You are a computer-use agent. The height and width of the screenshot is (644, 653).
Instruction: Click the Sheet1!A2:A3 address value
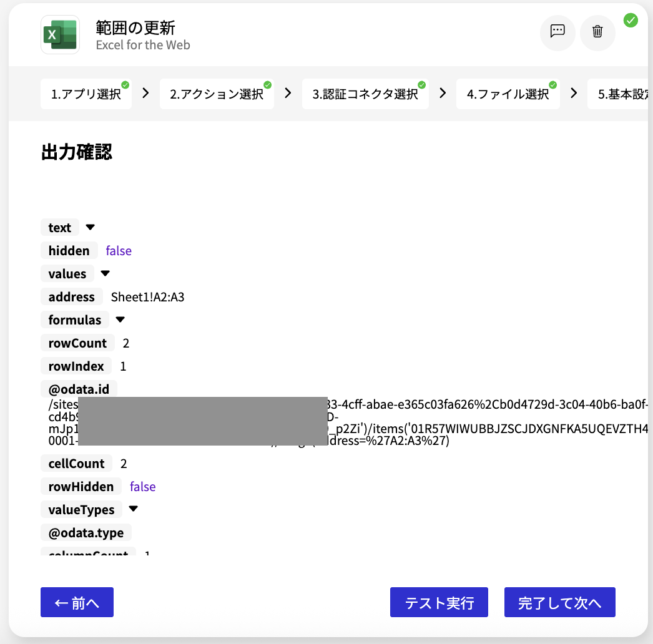click(x=147, y=297)
